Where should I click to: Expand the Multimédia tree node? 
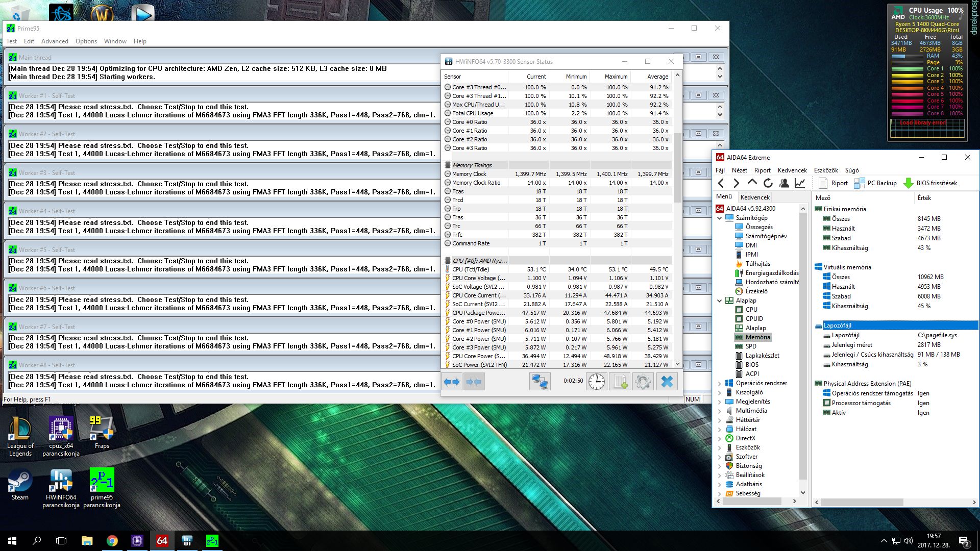[720, 411]
